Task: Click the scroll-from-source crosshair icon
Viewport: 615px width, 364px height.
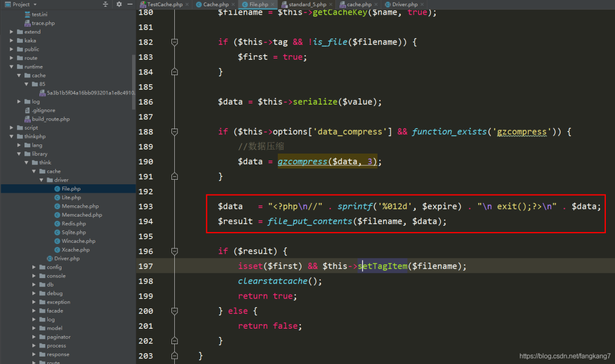Action: pyautogui.click(x=106, y=4)
